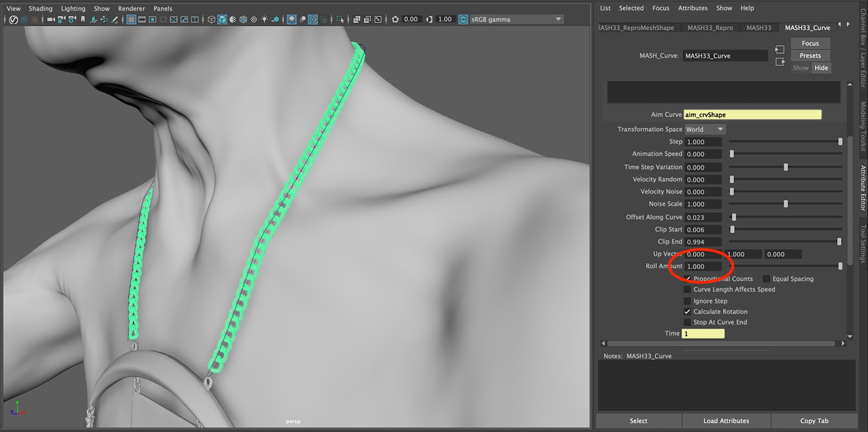Click the use all lights bulb icon
868x432 pixels.
[264, 20]
